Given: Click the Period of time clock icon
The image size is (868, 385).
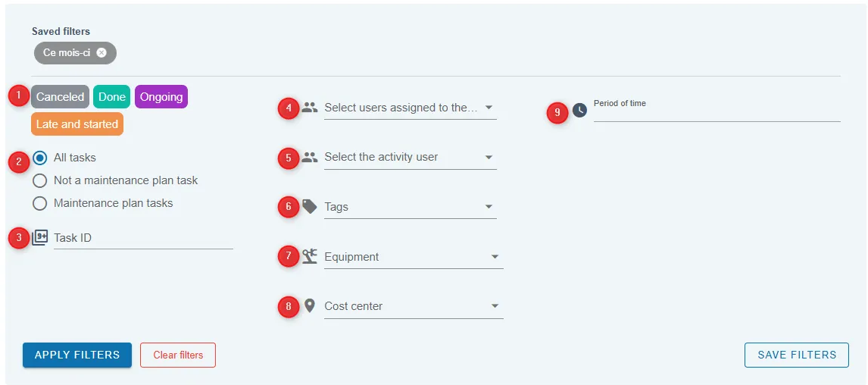Looking at the screenshot, I should tap(579, 110).
